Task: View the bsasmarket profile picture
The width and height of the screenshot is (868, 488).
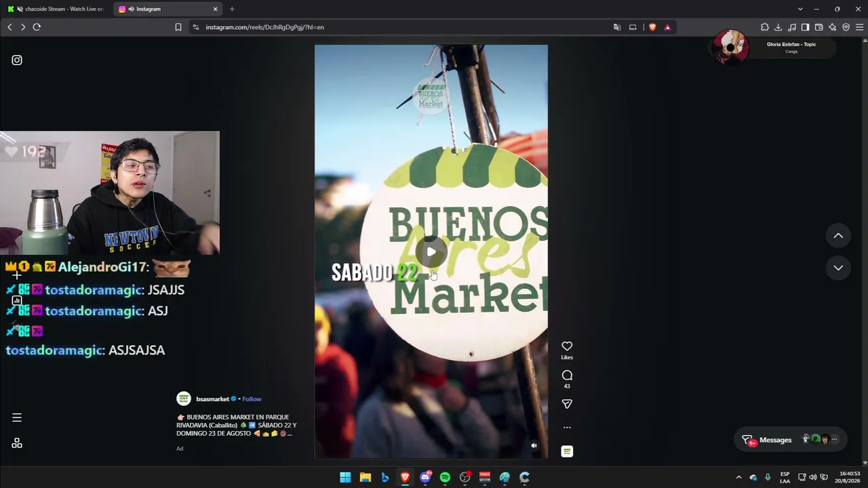Action: click(x=184, y=399)
